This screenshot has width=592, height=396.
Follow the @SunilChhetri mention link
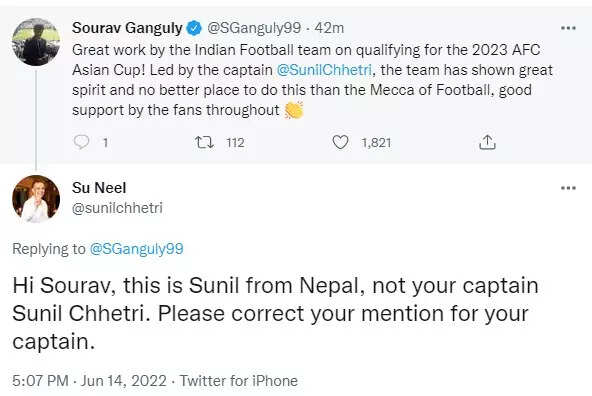(324, 70)
